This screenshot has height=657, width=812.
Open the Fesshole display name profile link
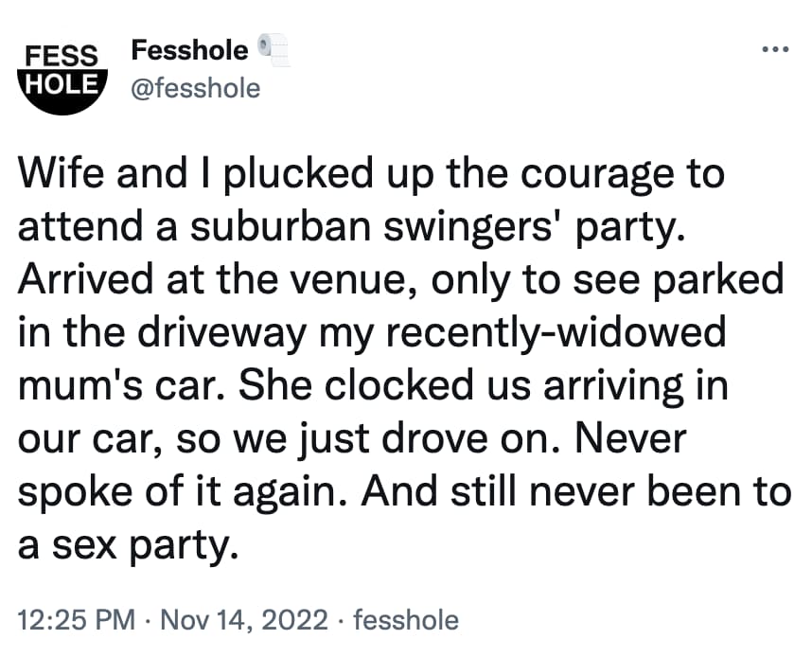coord(189,49)
